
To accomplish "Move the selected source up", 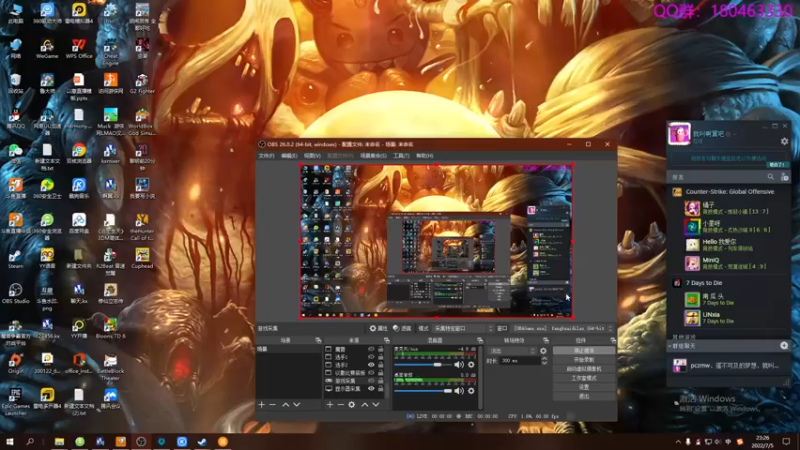I will [365, 405].
